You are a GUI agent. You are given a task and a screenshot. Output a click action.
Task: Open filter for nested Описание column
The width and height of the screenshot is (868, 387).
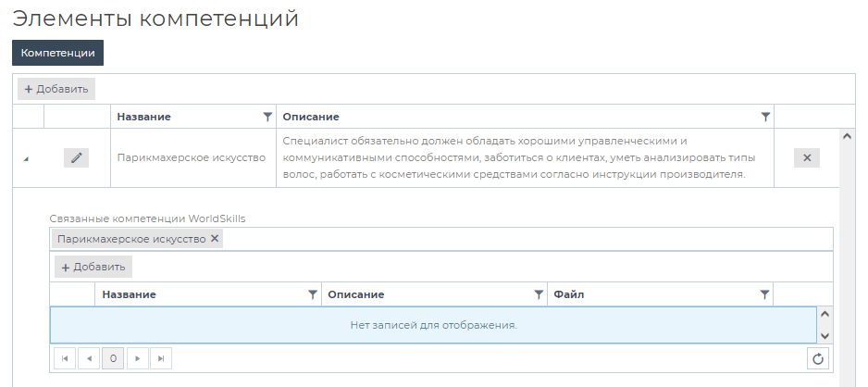click(x=539, y=294)
